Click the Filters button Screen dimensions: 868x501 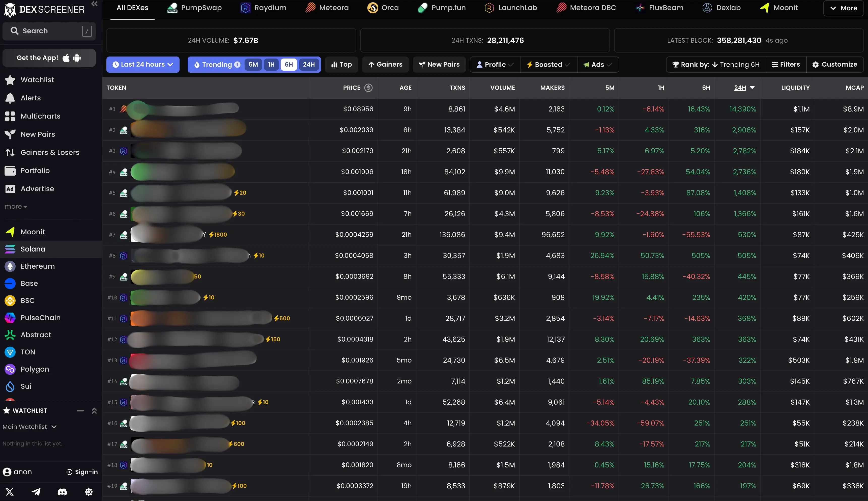tap(786, 65)
